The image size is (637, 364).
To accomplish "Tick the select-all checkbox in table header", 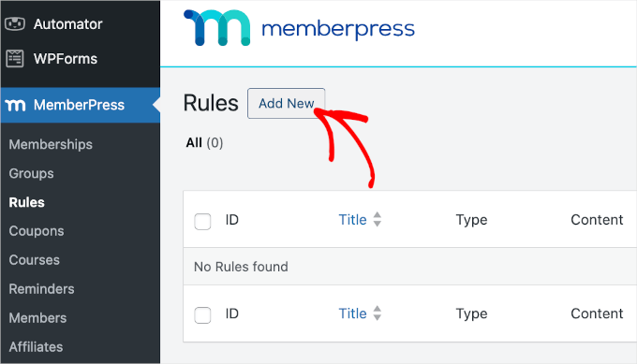I will pyautogui.click(x=202, y=222).
